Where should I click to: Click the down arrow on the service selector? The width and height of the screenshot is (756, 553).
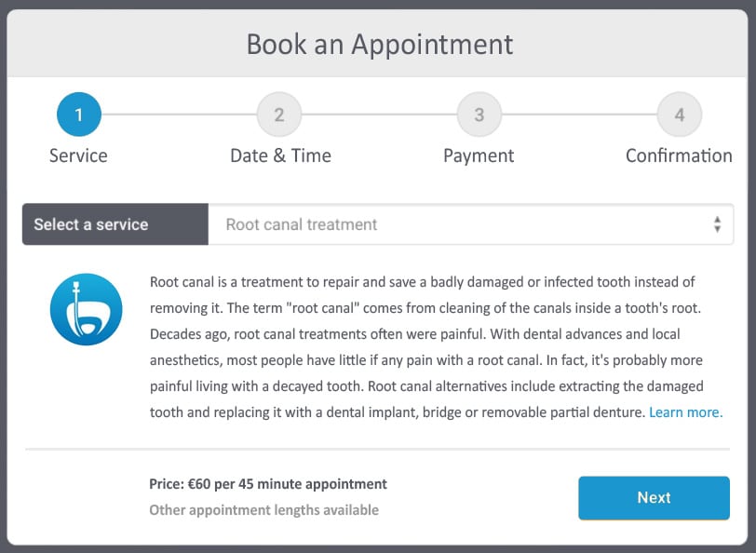717,229
